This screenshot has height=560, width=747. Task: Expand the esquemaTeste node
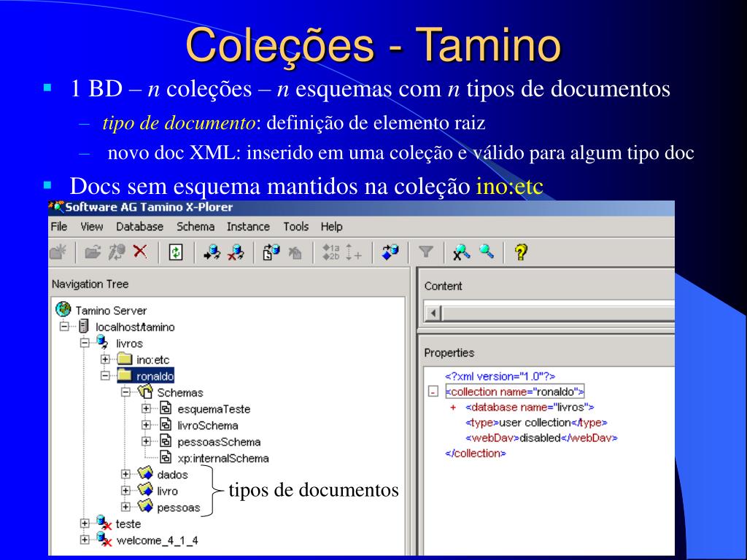(x=146, y=408)
